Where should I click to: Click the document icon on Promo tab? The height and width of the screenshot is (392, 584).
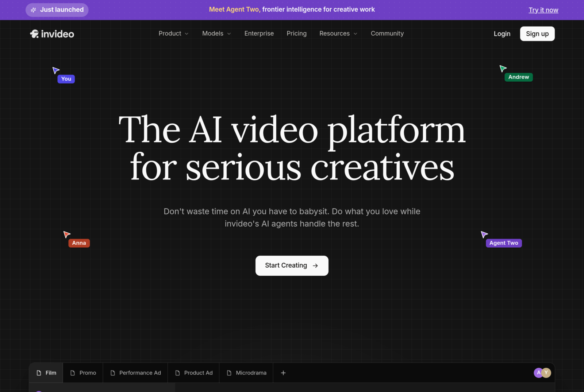pyautogui.click(x=73, y=373)
